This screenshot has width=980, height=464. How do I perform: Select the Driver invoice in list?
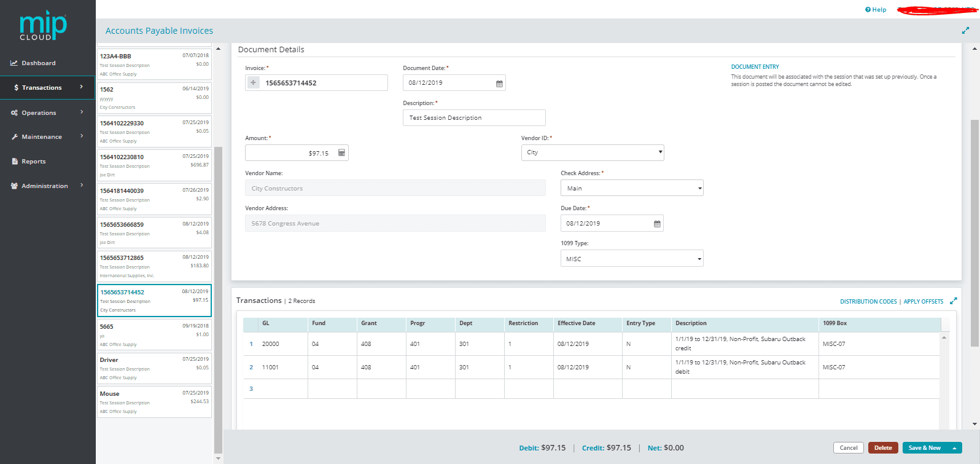154,368
